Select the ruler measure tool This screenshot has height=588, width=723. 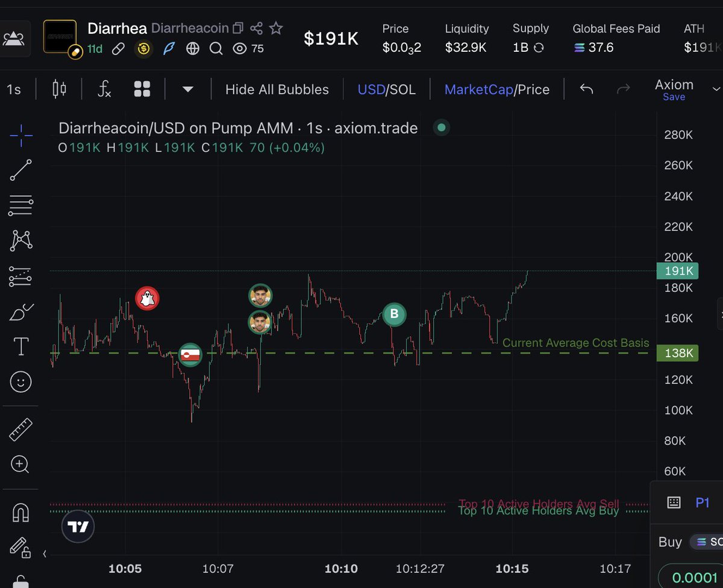pyautogui.click(x=21, y=429)
